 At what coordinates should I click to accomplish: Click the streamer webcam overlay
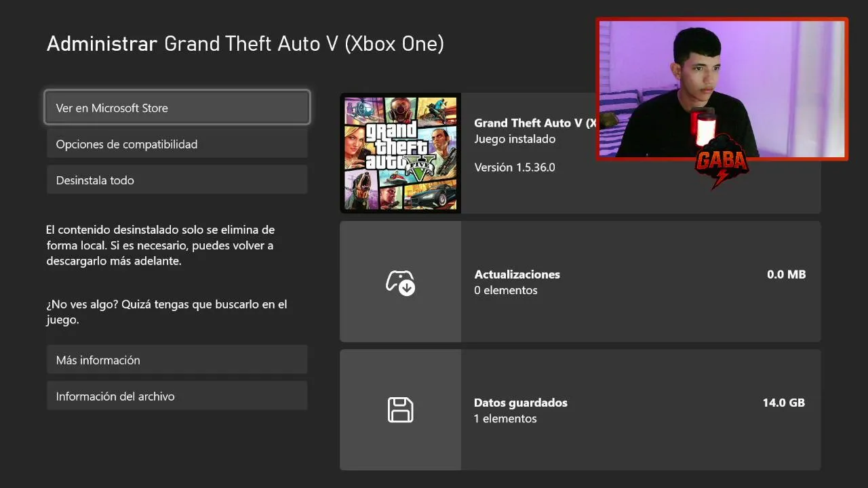pos(722,89)
